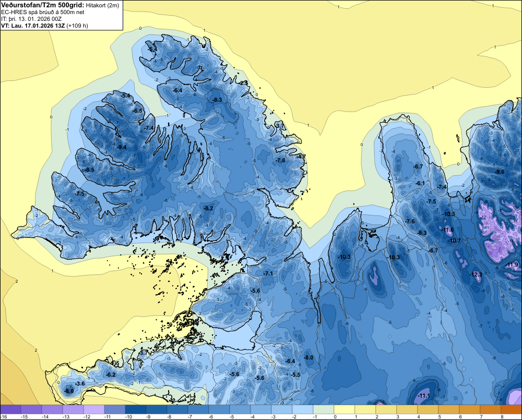Click the -10.5 temperature label

click(x=449, y=214)
